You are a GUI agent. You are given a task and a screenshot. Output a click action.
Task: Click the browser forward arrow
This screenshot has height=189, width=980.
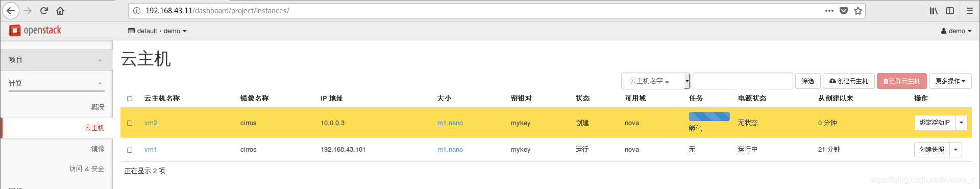(x=28, y=10)
